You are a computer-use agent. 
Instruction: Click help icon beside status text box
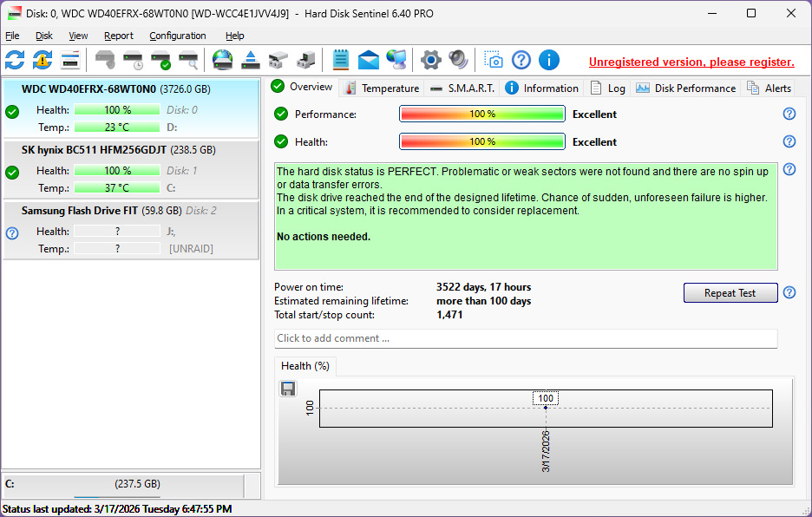[789, 169]
